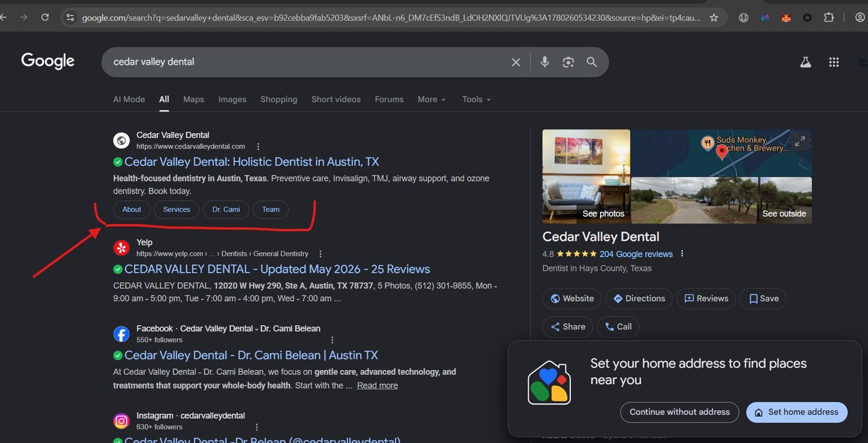Choose Continue without address
Image resolution: width=868 pixels, height=443 pixels.
coord(680,412)
